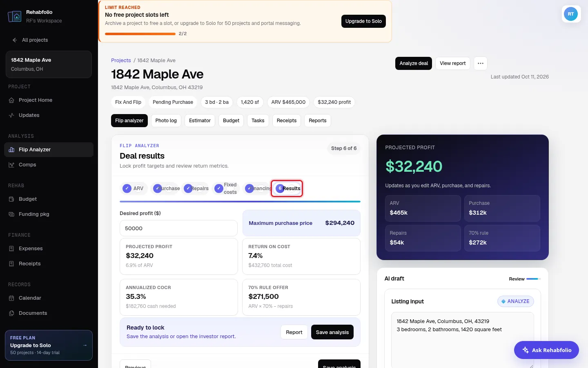Click the Rehabfolio logo icon
The image size is (588, 368).
pos(15,16)
